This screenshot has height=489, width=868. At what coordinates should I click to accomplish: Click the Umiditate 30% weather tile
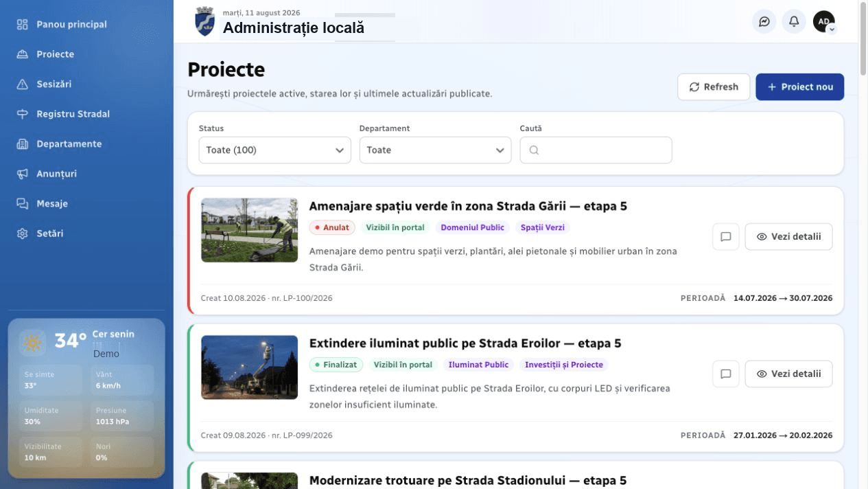[50, 416]
